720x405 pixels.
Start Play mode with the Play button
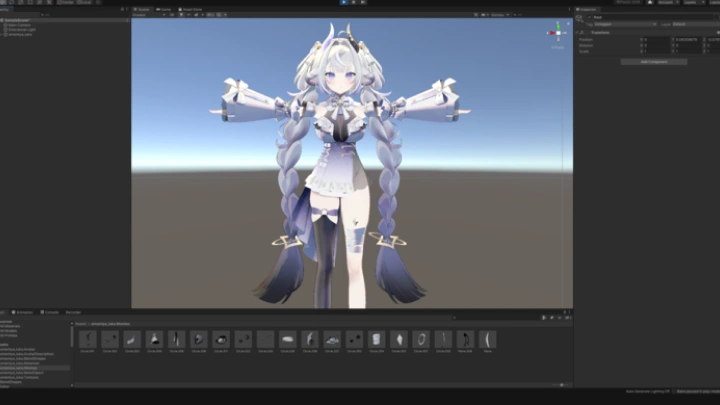click(x=344, y=2)
